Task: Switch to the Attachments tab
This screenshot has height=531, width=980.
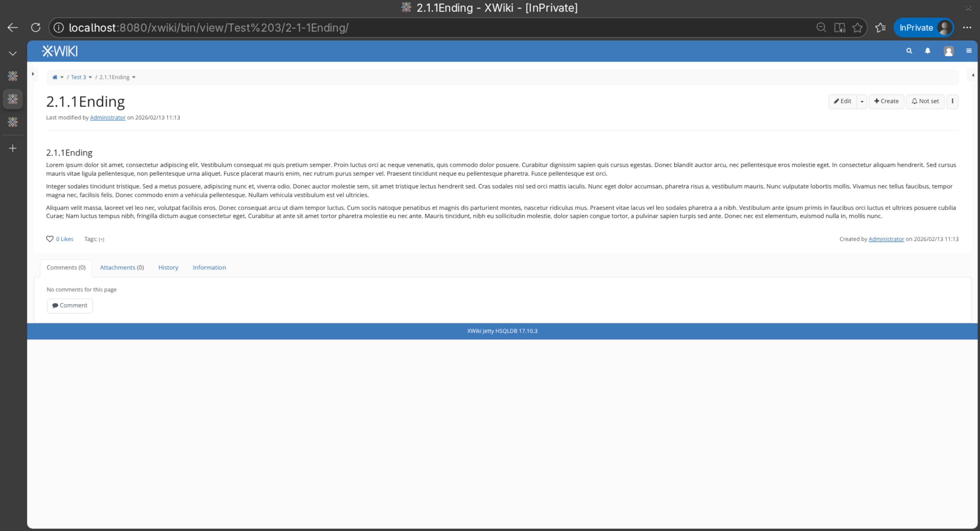Action: pos(122,268)
